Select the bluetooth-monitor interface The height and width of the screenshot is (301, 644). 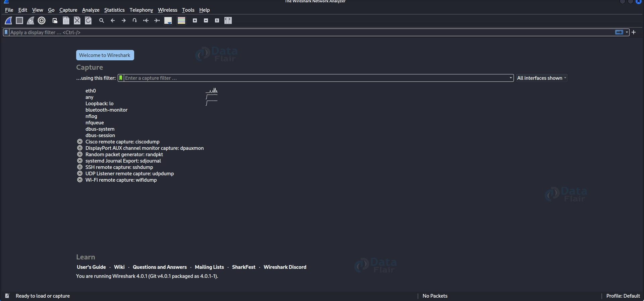tap(107, 110)
